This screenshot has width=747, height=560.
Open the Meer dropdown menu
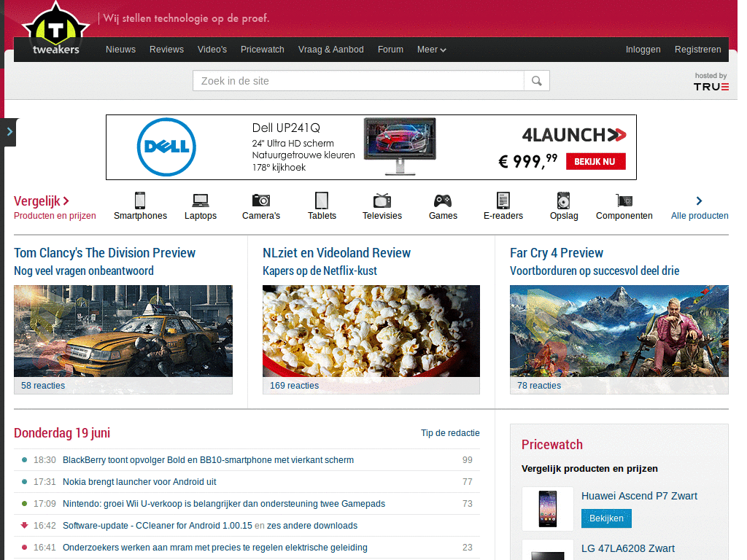point(432,50)
